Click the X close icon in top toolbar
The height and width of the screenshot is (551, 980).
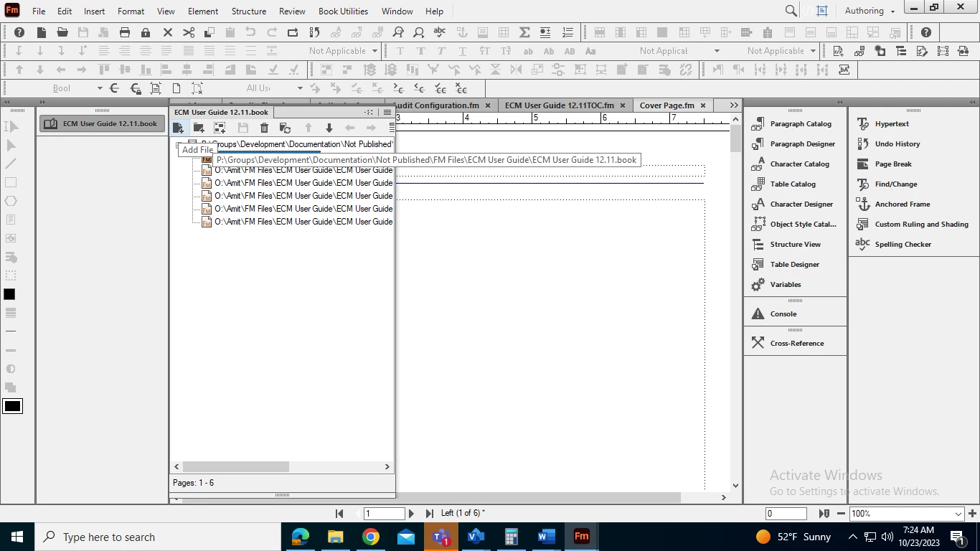tap(168, 32)
